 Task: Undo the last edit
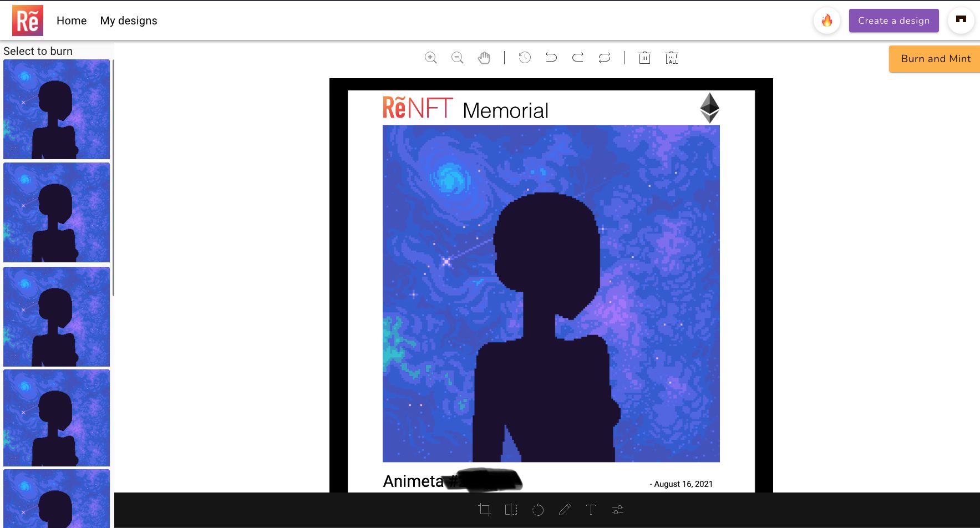click(551, 58)
